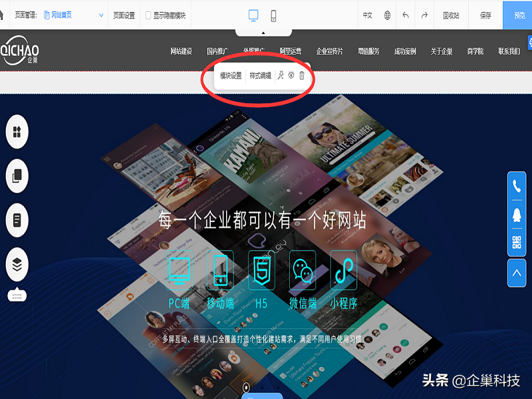Open 网站建设 nav menu item
The width and height of the screenshot is (532, 399).
(x=181, y=51)
